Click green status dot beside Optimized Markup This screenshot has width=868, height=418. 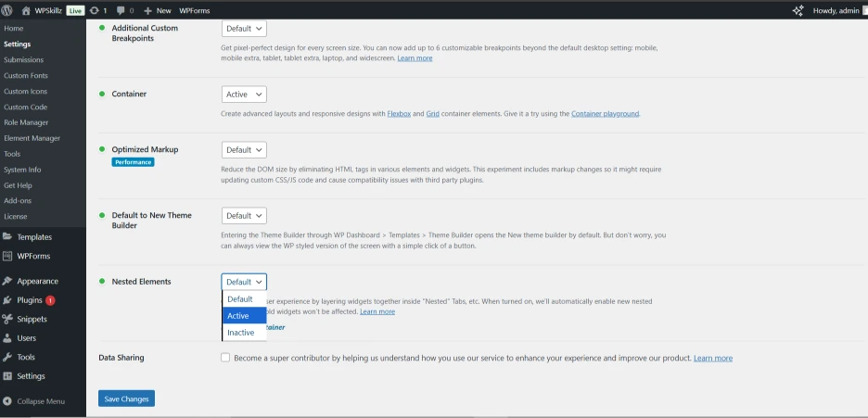[x=102, y=149]
